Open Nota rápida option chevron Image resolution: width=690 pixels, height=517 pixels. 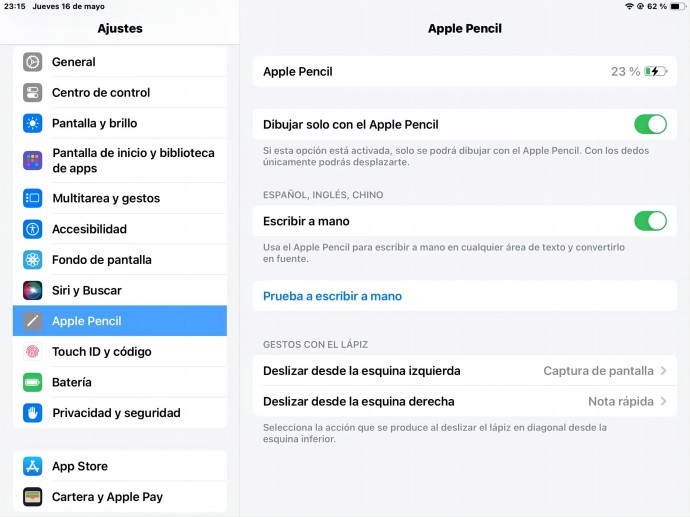point(663,402)
